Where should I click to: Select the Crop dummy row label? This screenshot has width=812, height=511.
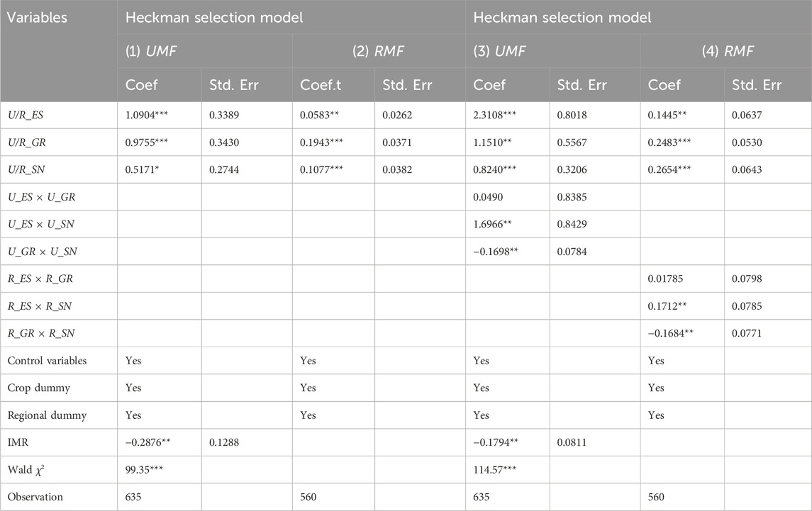click(35, 388)
